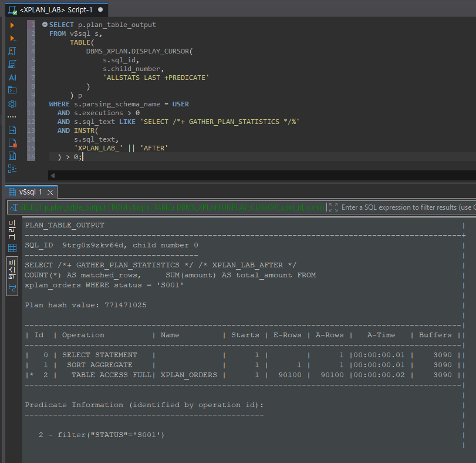Screen dimensions: 476x463
Task: Click the green SELECT query text in the result bar
Action: pos(172,207)
